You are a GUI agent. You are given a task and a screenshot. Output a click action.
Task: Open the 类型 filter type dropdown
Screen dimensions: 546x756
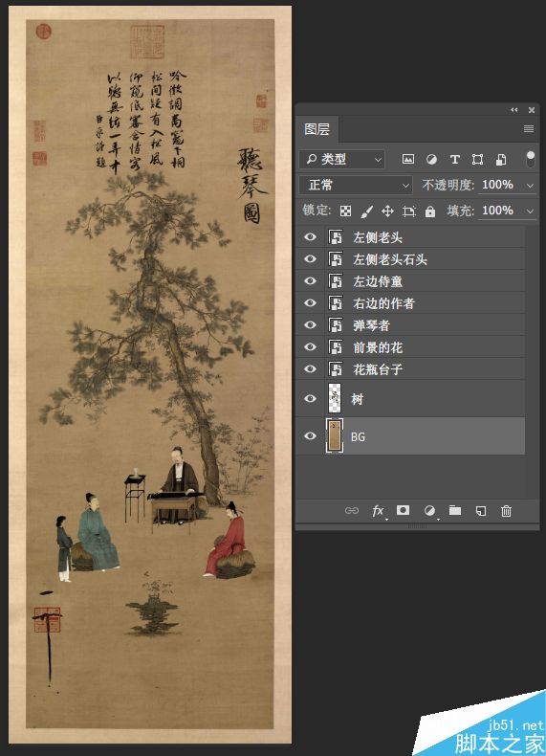342,159
